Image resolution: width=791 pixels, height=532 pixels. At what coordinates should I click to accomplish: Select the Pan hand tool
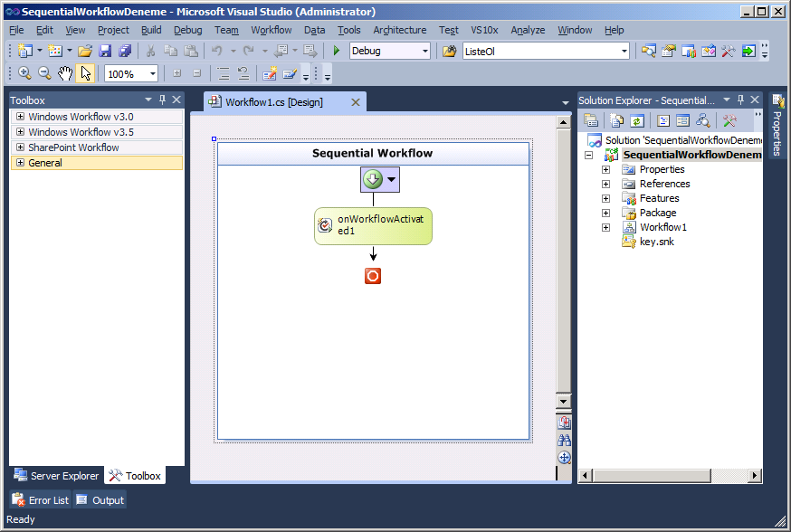[65, 73]
